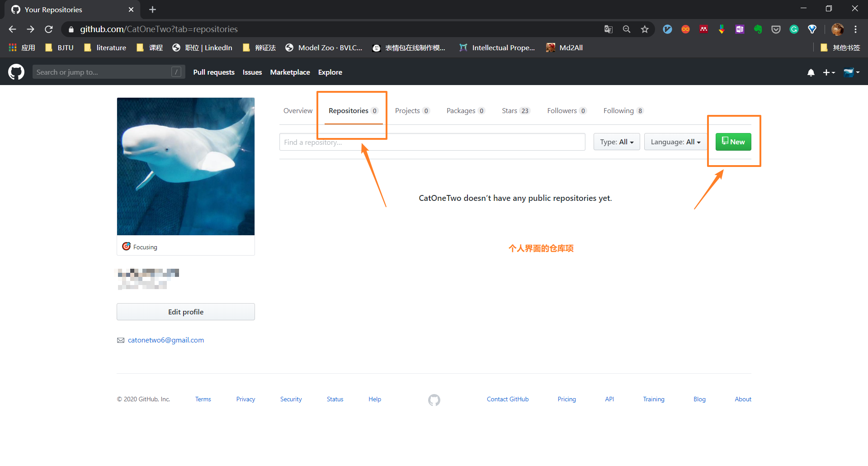Click the OneNote extension icon
The image size is (868, 466).
[x=740, y=29]
